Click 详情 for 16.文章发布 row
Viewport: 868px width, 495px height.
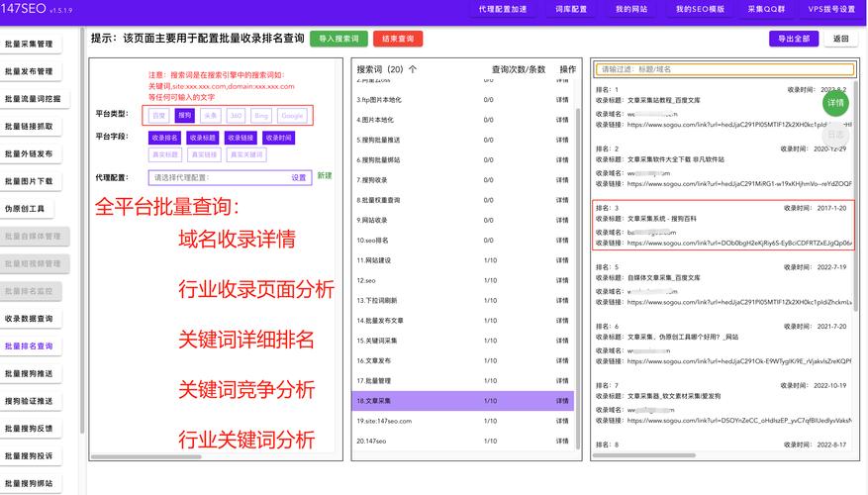(x=562, y=360)
